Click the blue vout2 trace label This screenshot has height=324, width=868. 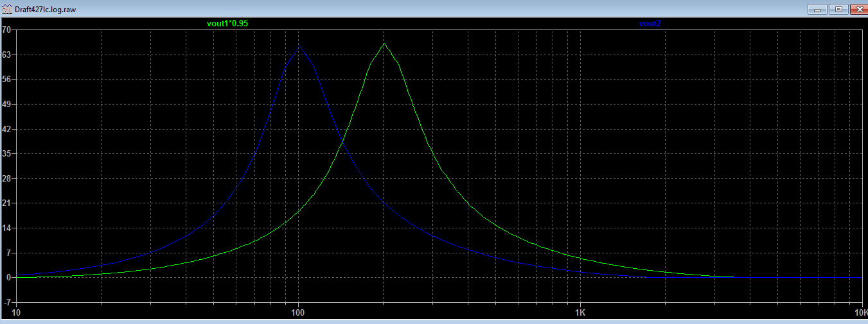point(650,24)
